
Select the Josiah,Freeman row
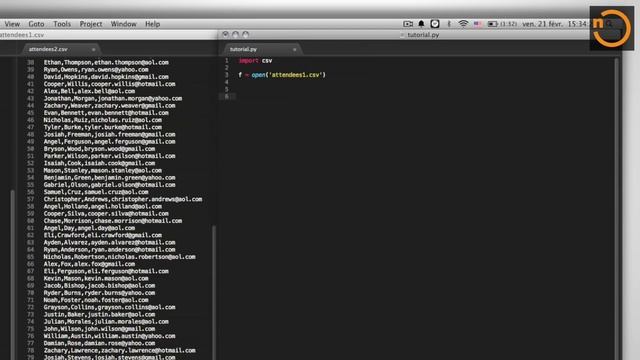(109, 135)
